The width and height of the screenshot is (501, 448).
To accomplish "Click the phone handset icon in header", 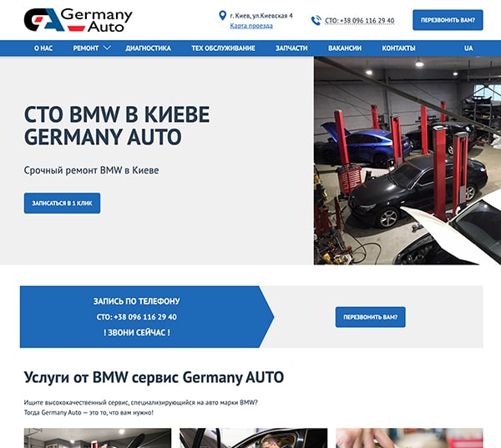I will point(316,20).
